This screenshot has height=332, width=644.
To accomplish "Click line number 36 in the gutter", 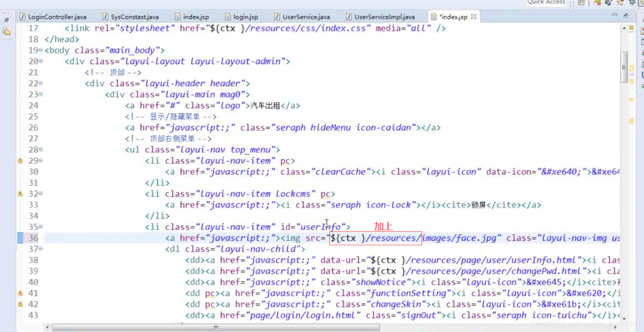I will (x=33, y=238).
